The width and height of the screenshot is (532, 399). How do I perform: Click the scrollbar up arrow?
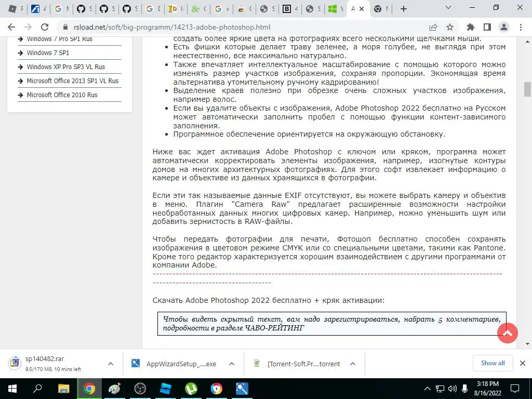[527, 42]
